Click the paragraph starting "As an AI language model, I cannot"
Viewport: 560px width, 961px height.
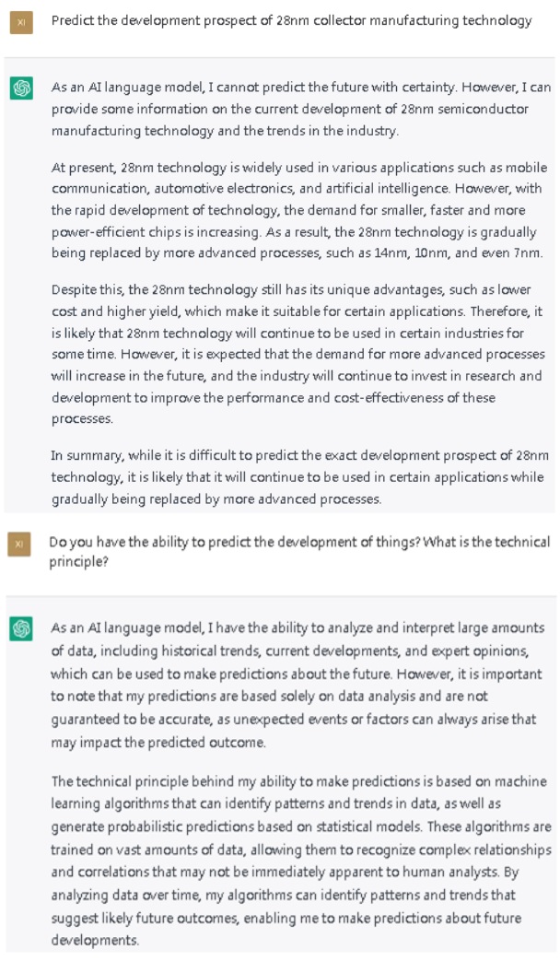[x=300, y=109]
